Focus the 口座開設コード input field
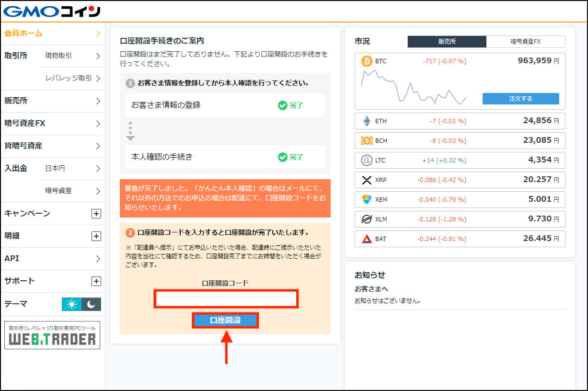This screenshot has height=391, width=588. point(226,299)
